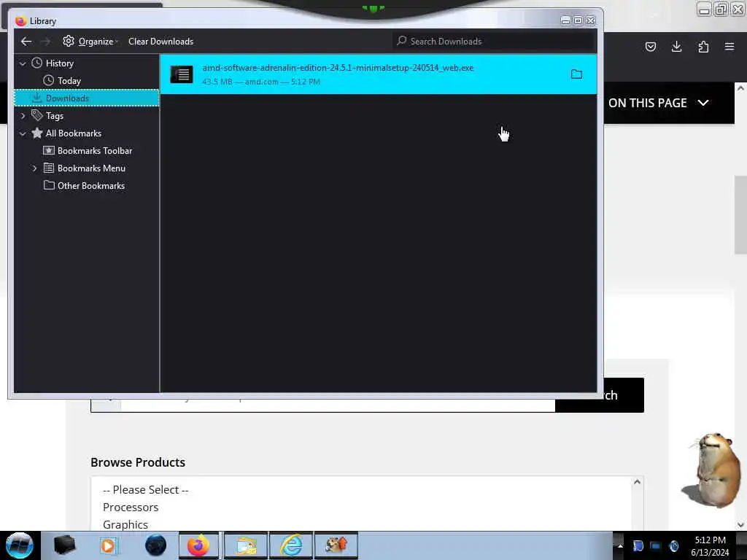
Task: Select Processors in Browse Products list
Action: [131, 507]
